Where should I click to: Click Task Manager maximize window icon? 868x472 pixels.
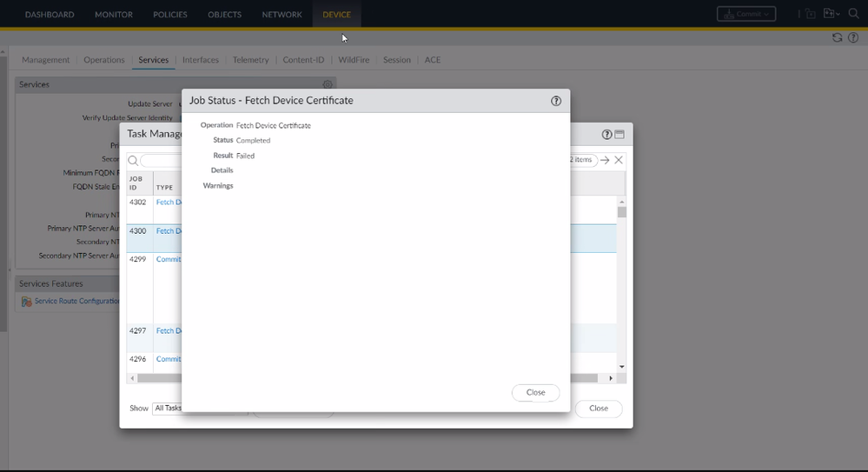point(620,135)
